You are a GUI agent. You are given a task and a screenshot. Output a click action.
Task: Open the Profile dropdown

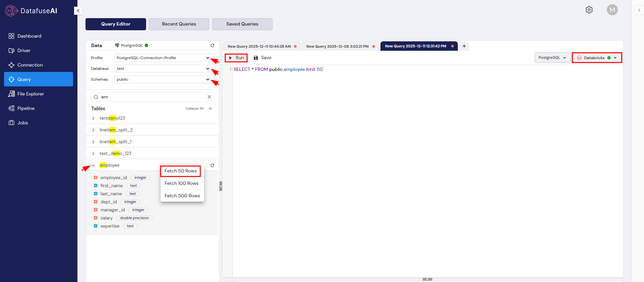click(164, 58)
